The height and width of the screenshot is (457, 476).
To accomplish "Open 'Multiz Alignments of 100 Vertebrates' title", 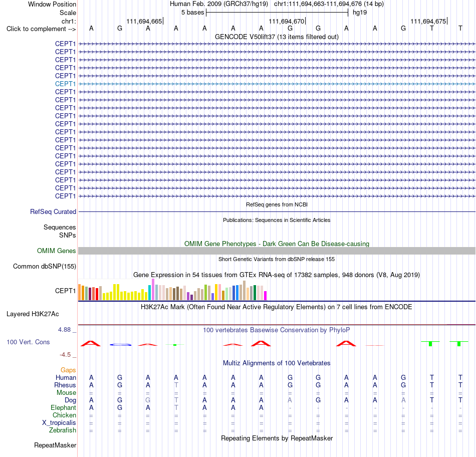I will point(277,363).
